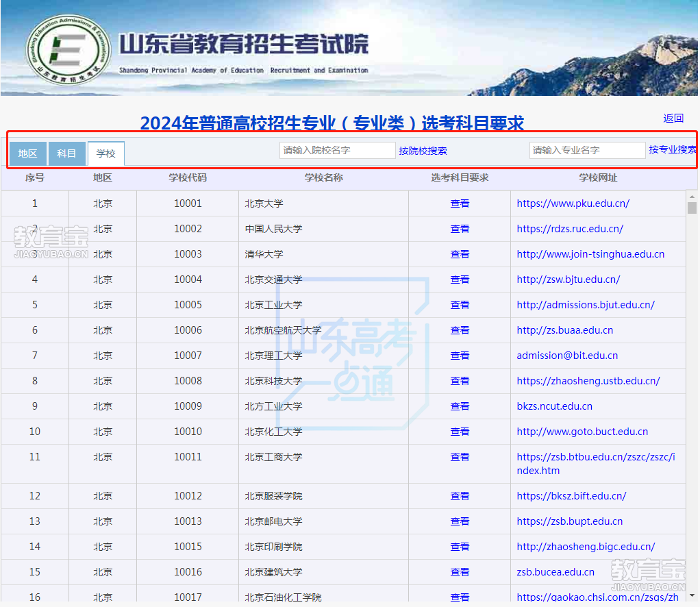Open http://zsw.bjtu.edu.cn/ link
Image resolution: width=700 pixels, height=607 pixels.
[x=568, y=280]
